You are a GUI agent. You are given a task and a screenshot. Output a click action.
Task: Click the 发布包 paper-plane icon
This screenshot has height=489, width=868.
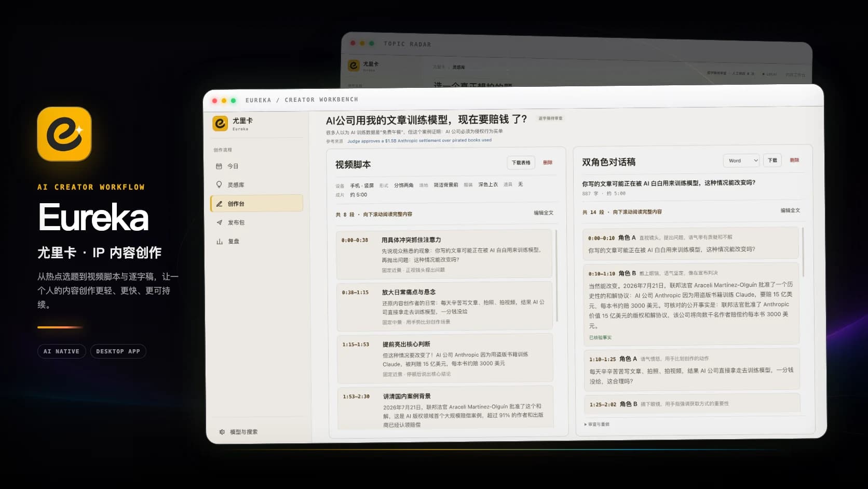pos(220,222)
